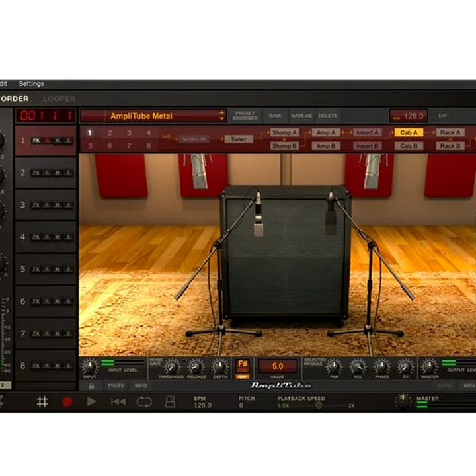Click the PAN knob of selected module

(x=334, y=367)
